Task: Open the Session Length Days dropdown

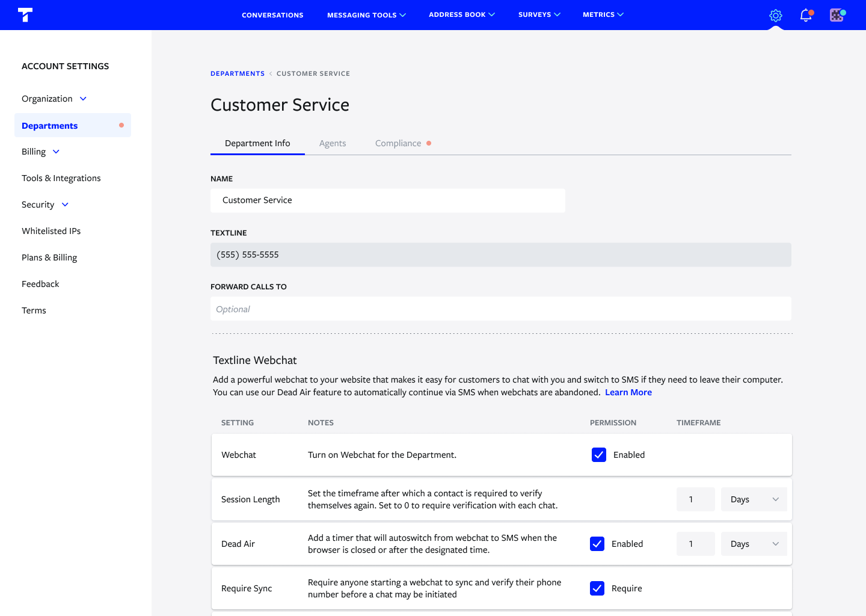Action: [754, 499]
